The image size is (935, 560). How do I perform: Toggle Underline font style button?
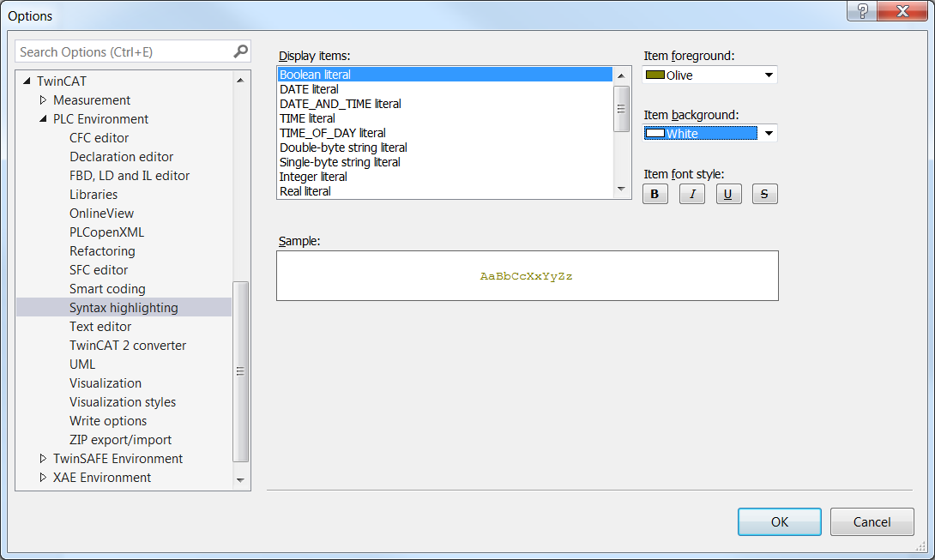[x=728, y=194]
